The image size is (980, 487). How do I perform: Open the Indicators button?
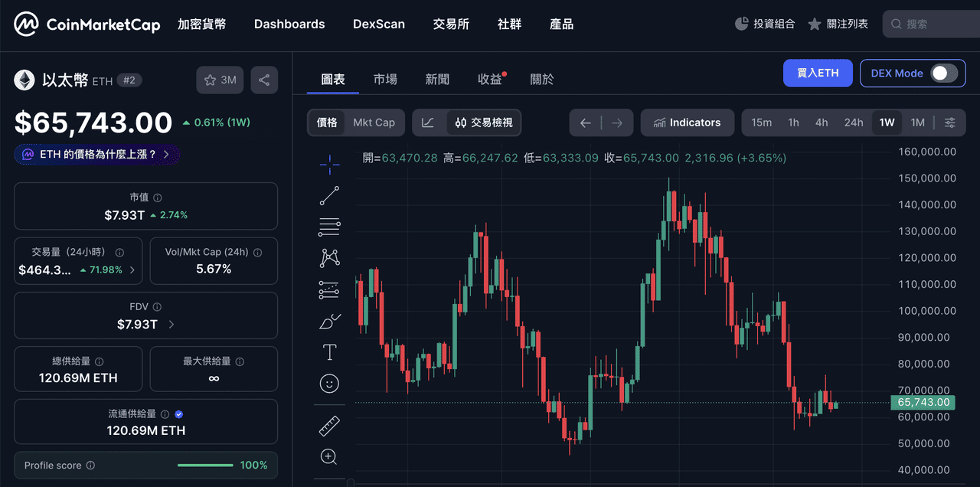687,123
